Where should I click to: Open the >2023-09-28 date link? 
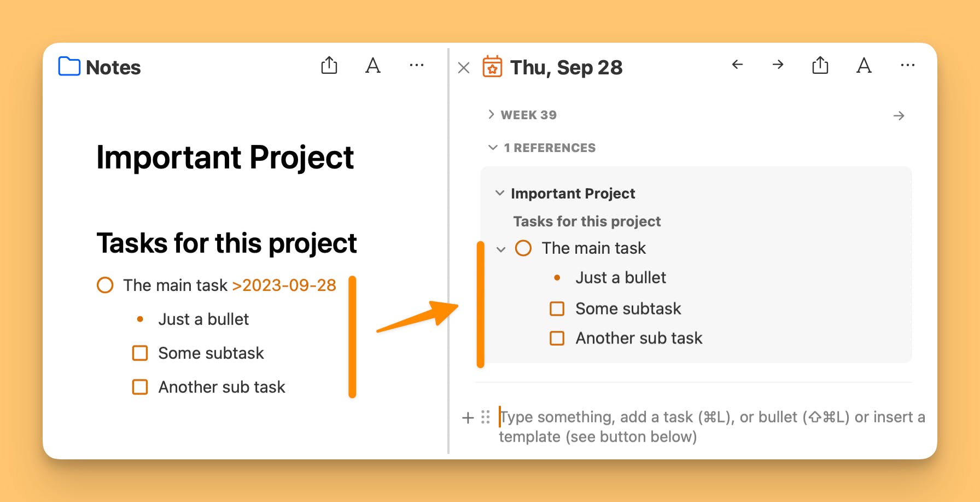(284, 285)
